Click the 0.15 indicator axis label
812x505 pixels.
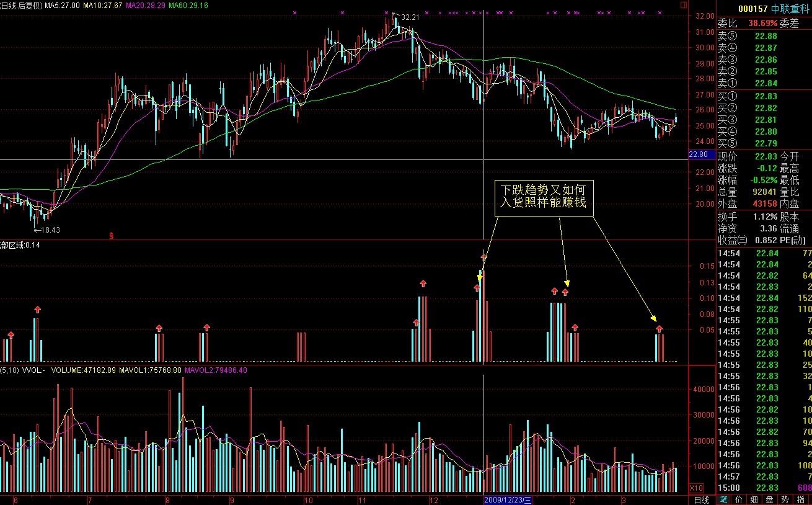(x=707, y=266)
